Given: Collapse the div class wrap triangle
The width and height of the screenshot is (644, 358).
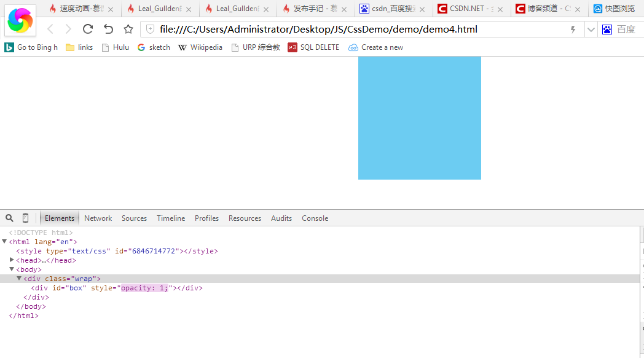Looking at the screenshot, I should coord(19,279).
